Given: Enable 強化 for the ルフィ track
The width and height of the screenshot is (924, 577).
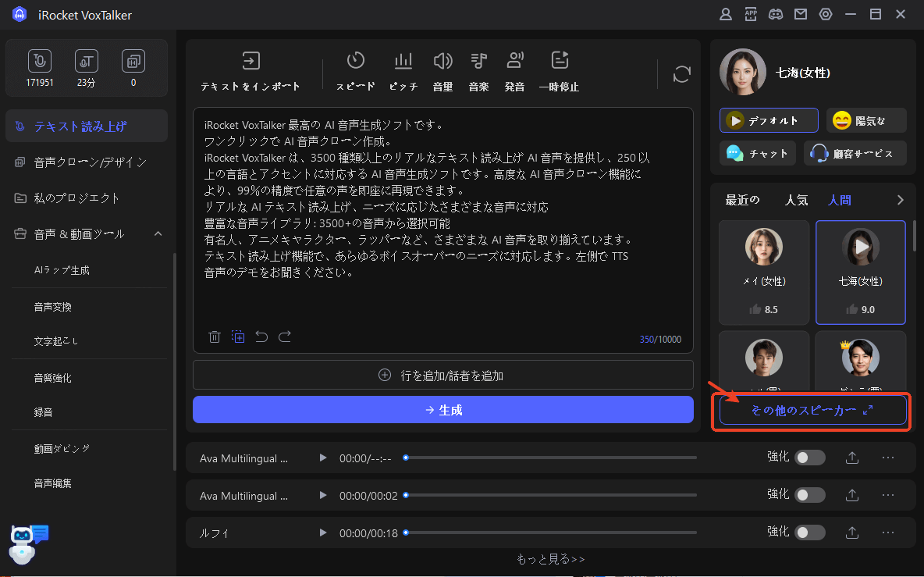Looking at the screenshot, I should (x=810, y=532).
